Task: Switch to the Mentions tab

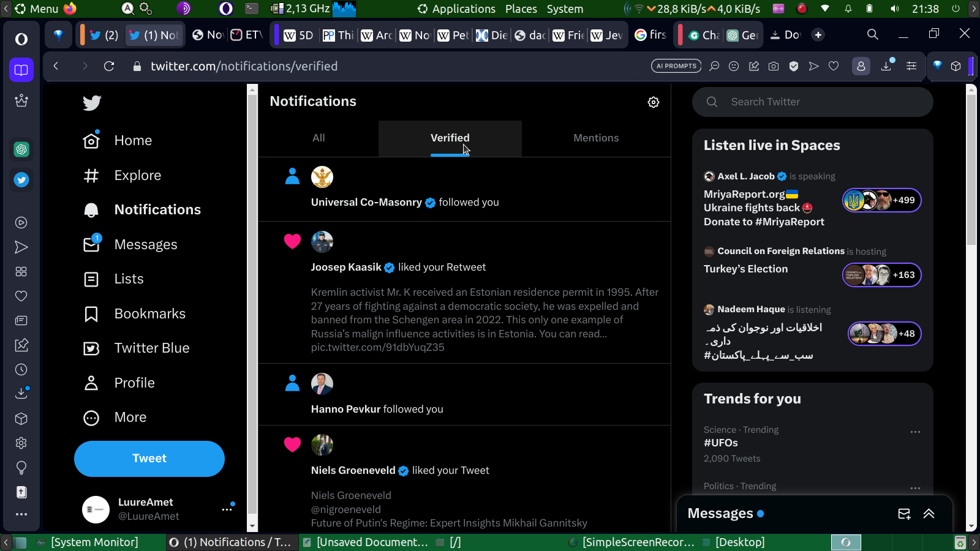Action: pyautogui.click(x=595, y=138)
